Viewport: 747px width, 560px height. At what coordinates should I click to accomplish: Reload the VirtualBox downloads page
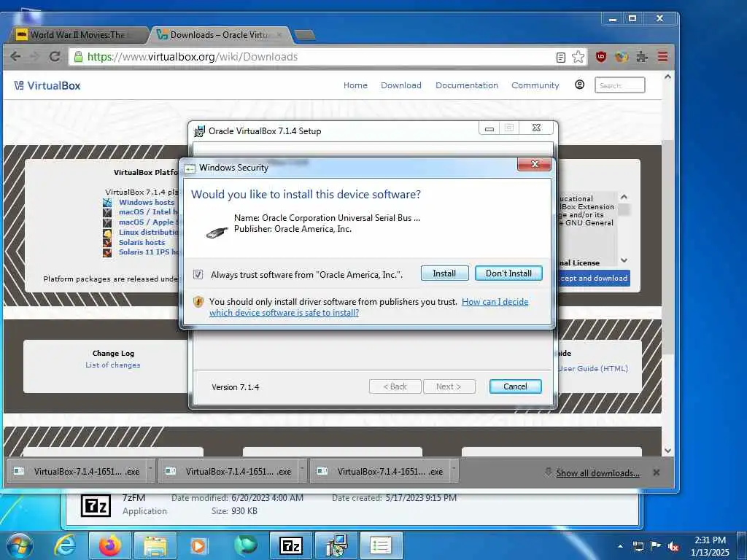55,57
